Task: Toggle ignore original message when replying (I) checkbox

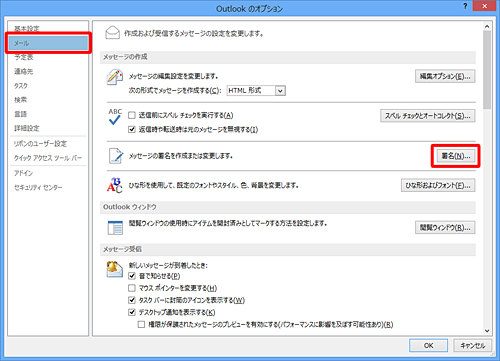Action: pos(132,129)
